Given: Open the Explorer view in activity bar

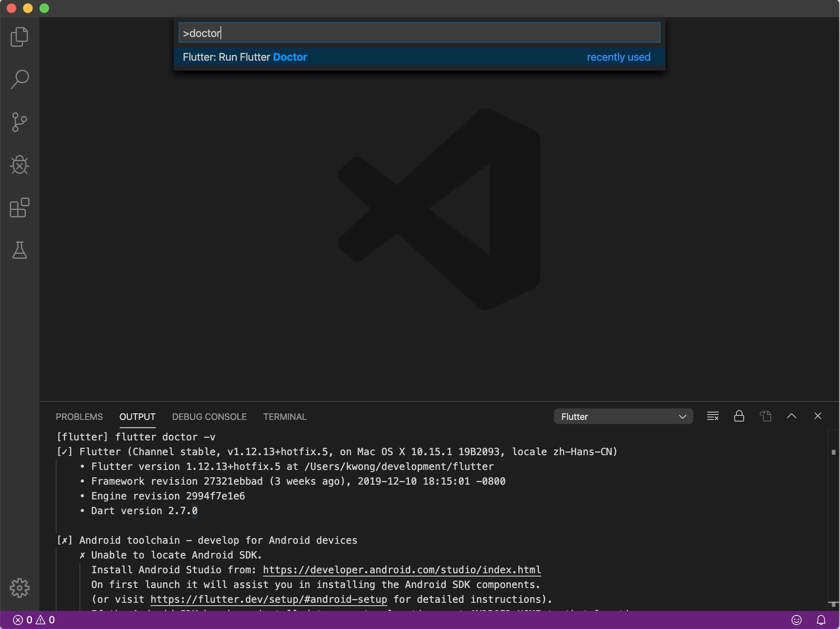Looking at the screenshot, I should coord(19,37).
